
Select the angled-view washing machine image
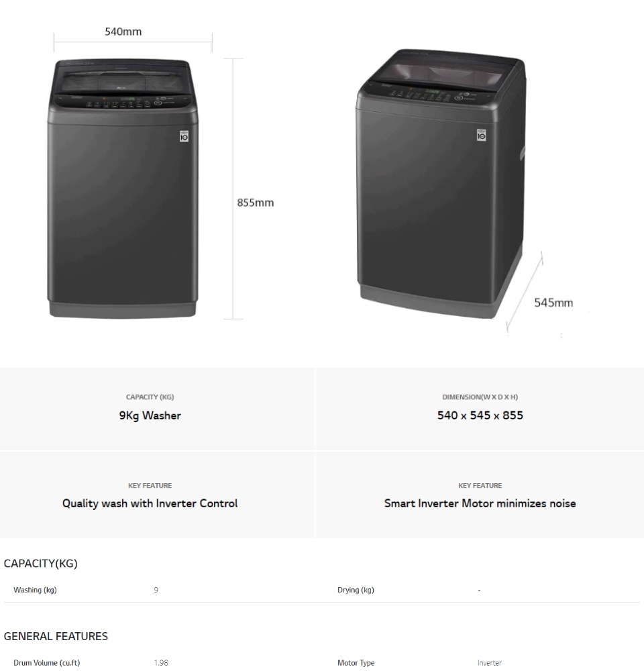(x=441, y=183)
